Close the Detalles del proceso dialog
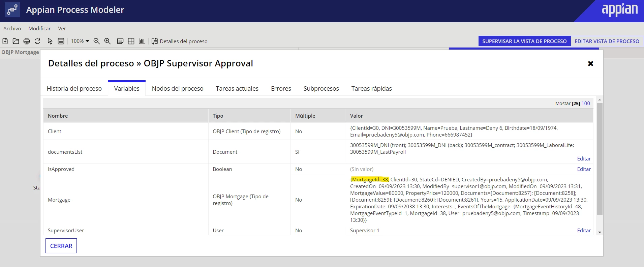This screenshot has height=267, width=644. click(x=590, y=63)
